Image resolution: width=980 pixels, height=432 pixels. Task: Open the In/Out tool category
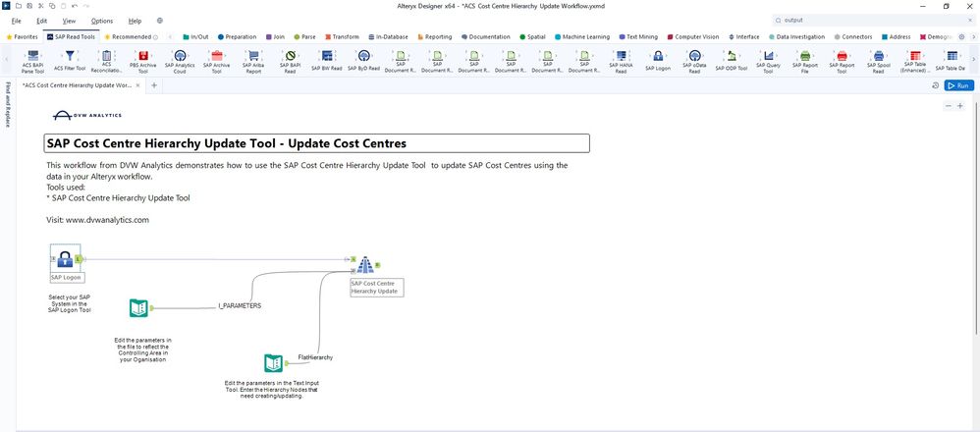195,37
